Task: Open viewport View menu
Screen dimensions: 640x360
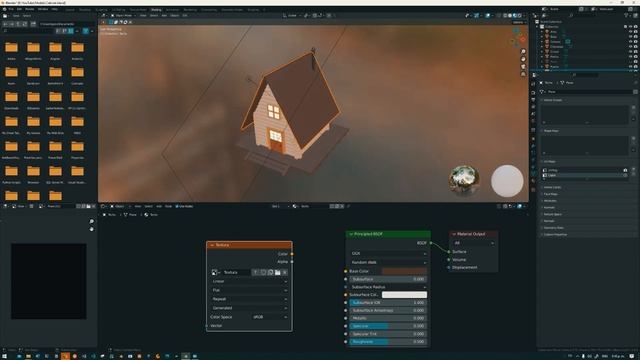Action: coord(143,16)
